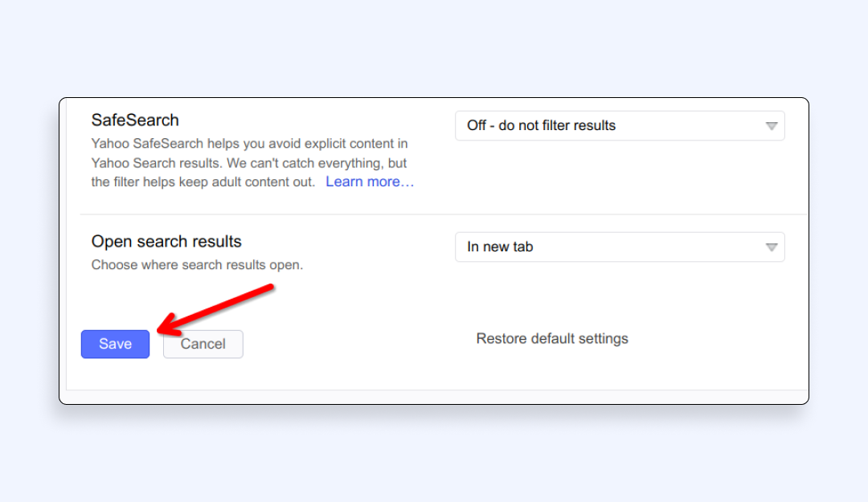This screenshot has width=868, height=502.
Task: Click the filter helps keep adult content text
Action: pyautogui.click(x=203, y=182)
